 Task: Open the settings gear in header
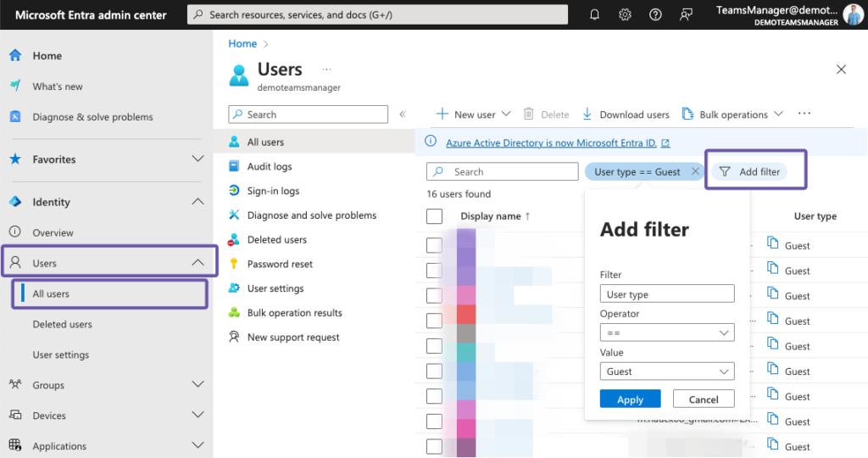pos(625,14)
